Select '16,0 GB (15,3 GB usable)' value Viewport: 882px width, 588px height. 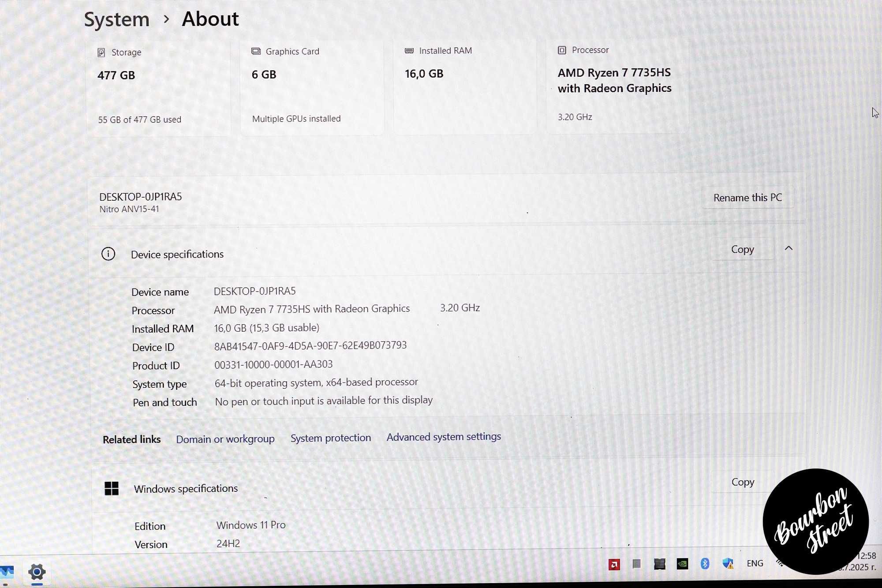266,328
